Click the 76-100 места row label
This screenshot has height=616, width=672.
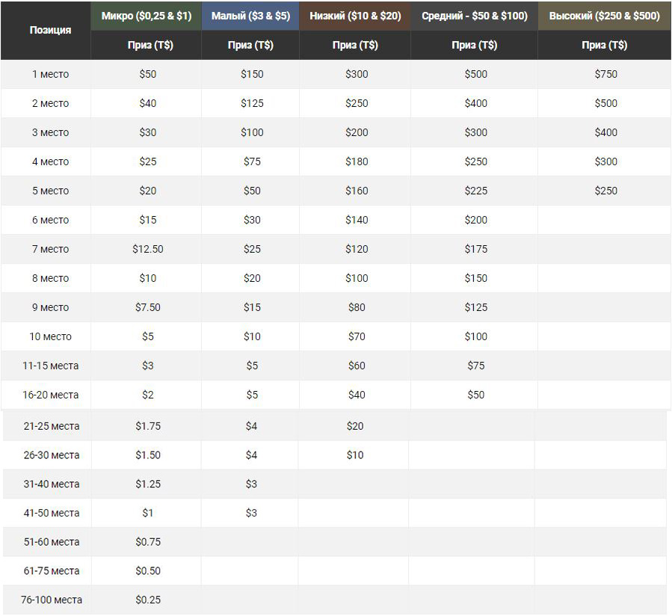pyautogui.click(x=51, y=600)
